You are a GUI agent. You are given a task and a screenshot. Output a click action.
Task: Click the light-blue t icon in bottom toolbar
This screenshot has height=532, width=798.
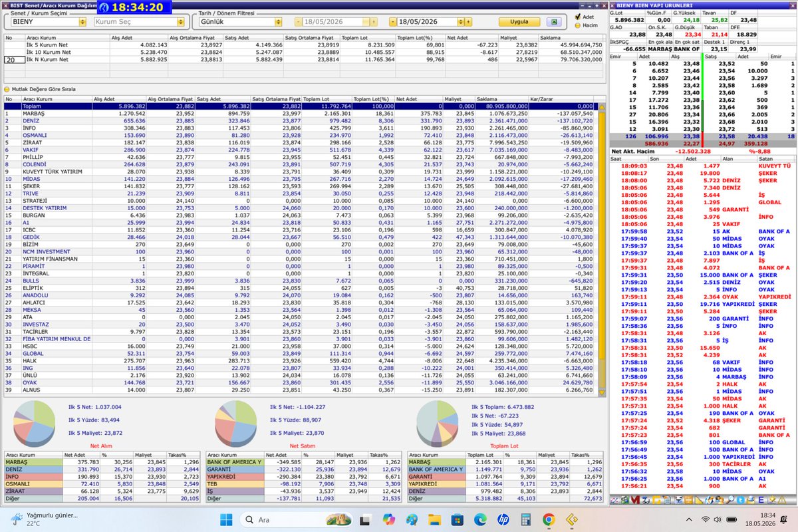pos(740,501)
